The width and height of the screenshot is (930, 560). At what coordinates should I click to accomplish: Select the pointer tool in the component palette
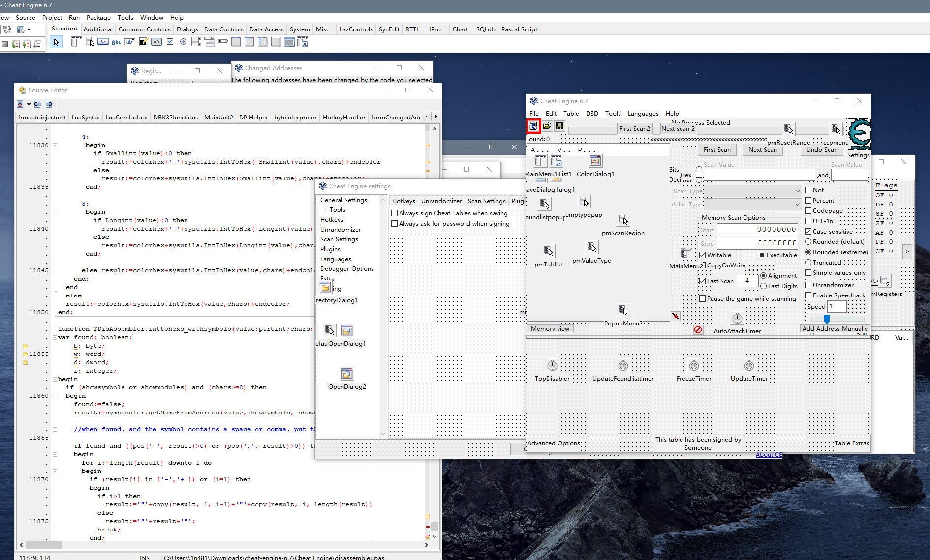point(56,42)
